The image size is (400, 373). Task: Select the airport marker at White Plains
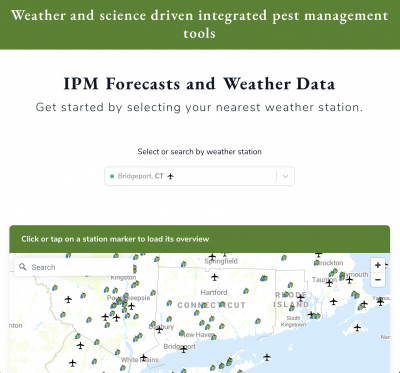point(143,358)
